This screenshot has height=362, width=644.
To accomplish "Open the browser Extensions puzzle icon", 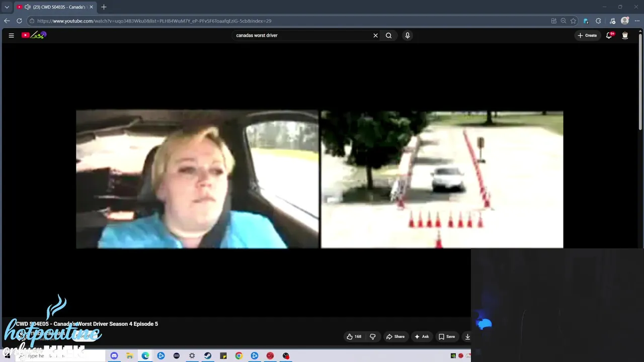I will [598, 21].
